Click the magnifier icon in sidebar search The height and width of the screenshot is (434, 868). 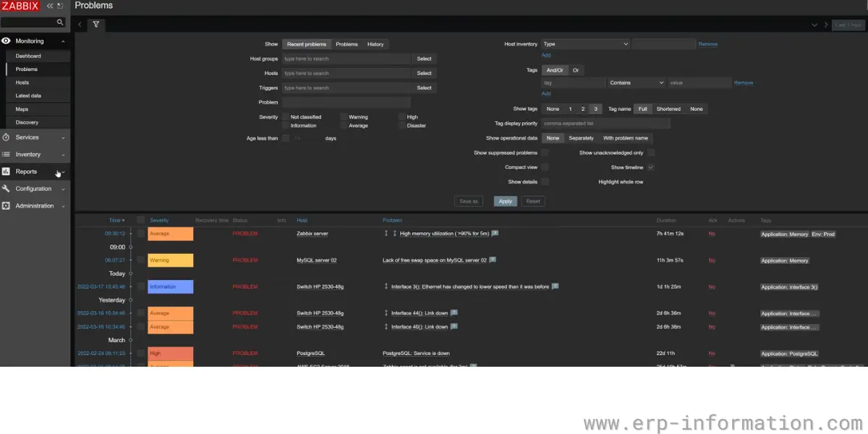pos(60,22)
